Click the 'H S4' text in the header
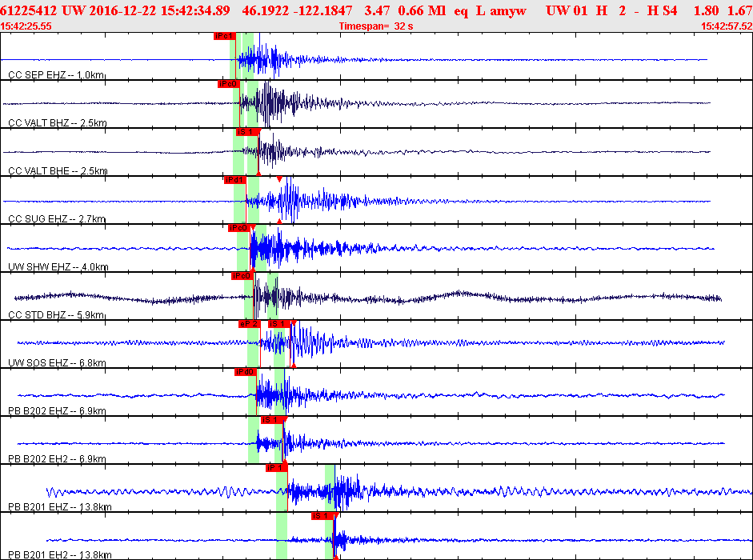Screen dimensions: 753x560 pos(662,10)
